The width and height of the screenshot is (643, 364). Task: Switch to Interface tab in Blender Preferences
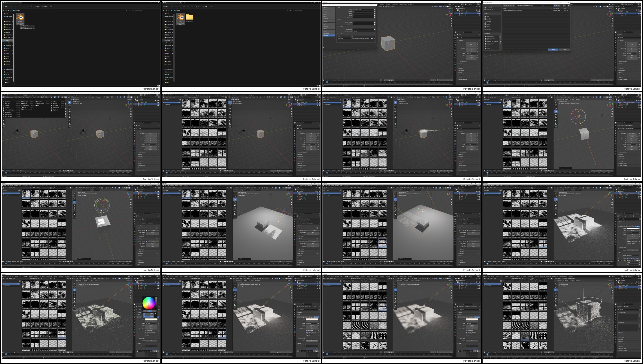tap(329, 8)
